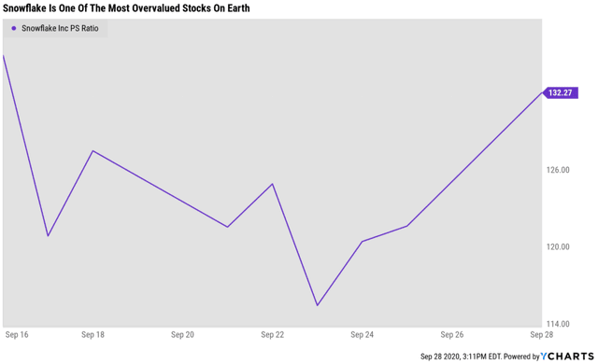Click the Sep 22 peak on the purple line

point(272,184)
